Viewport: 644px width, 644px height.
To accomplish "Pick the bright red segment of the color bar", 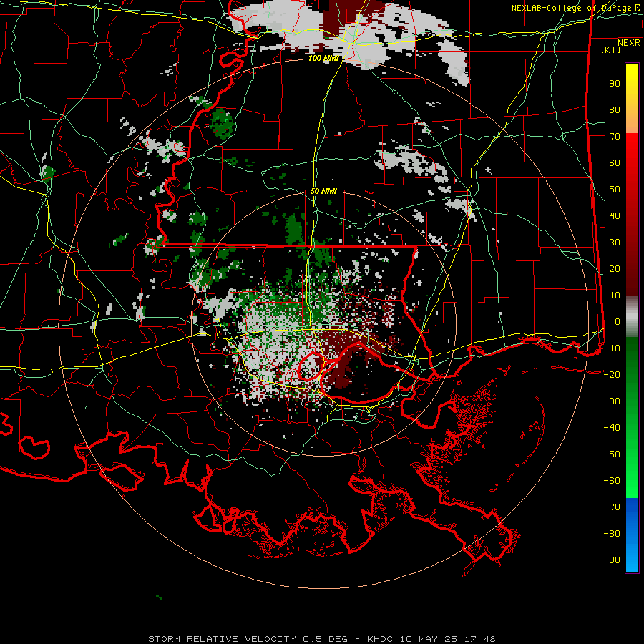I will [x=632, y=148].
